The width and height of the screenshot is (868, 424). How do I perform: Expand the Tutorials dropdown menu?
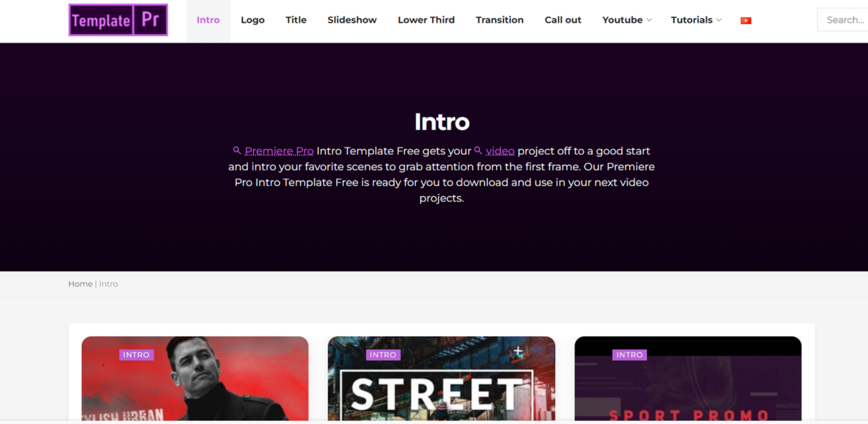click(695, 20)
